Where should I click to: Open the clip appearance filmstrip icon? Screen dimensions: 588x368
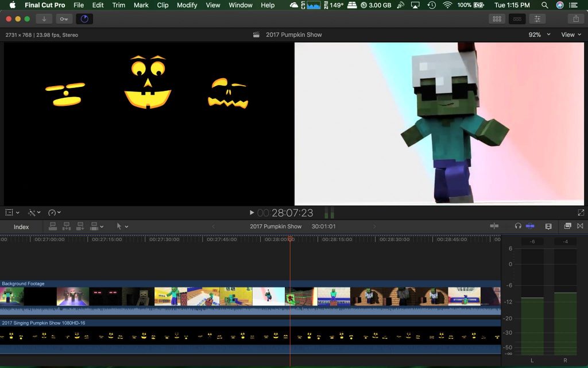[x=548, y=227]
